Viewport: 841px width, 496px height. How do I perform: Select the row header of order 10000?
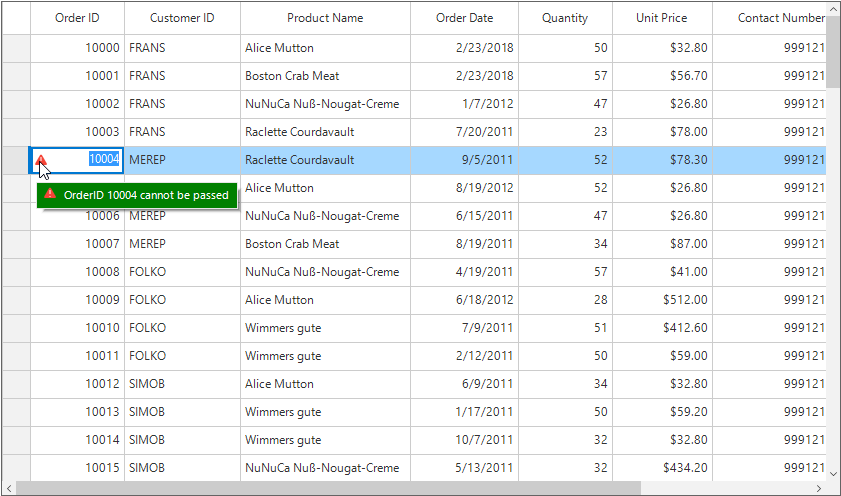[x=16, y=48]
